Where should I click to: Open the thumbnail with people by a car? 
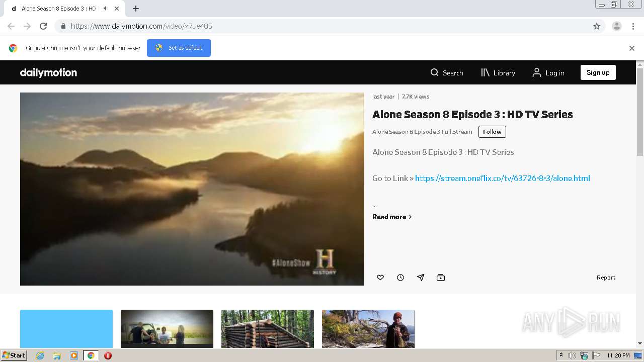click(167, 328)
